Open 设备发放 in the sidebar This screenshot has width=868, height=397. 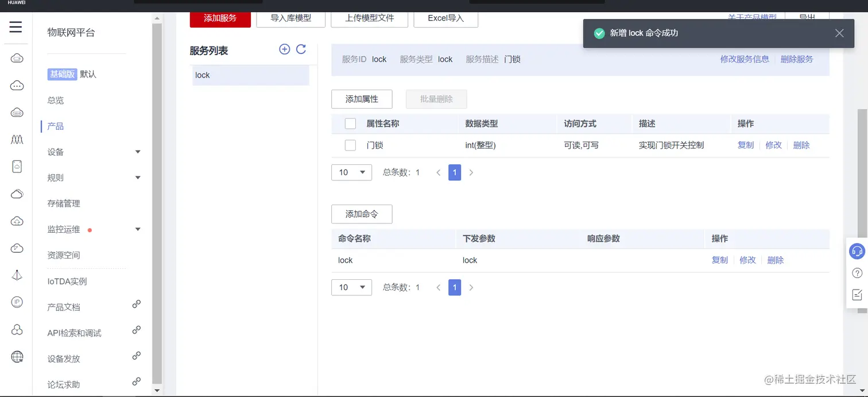tap(64, 359)
